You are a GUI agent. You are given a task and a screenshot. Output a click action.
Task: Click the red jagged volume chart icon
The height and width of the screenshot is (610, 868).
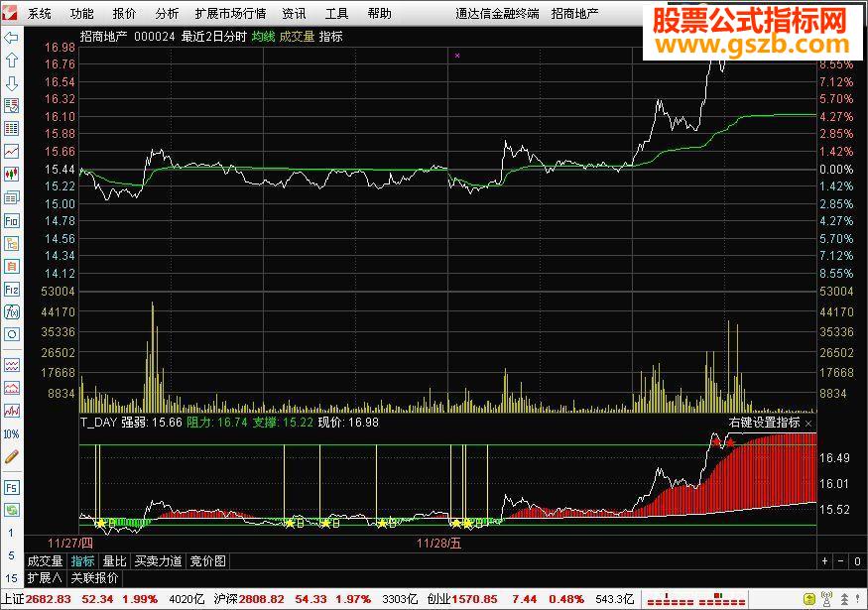[x=11, y=411]
